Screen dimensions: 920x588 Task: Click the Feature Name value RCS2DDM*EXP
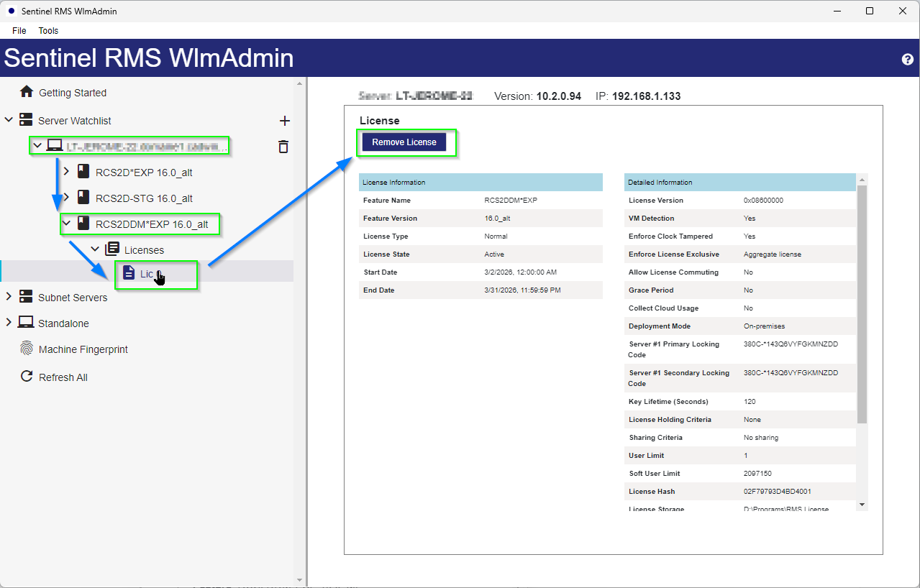pyautogui.click(x=511, y=201)
